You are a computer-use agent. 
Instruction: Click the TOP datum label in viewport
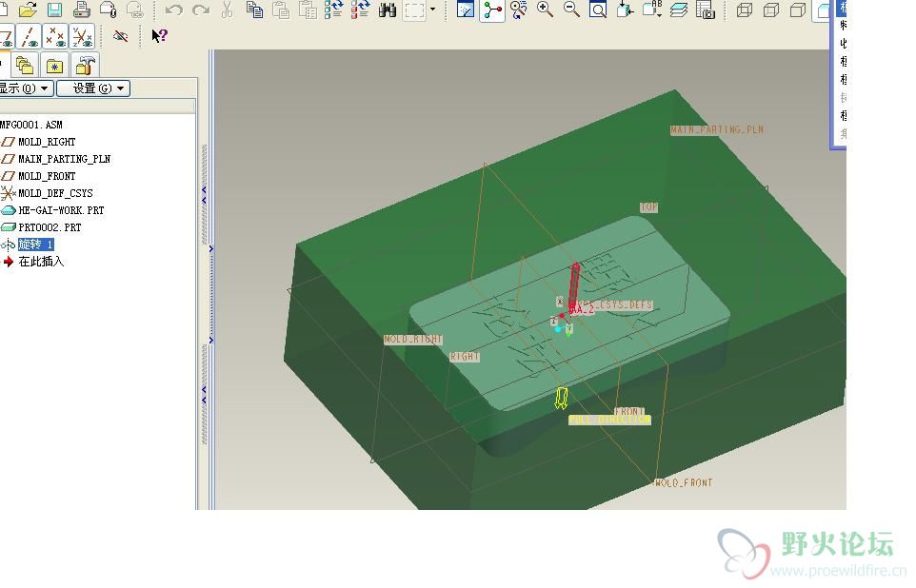(648, 207)
